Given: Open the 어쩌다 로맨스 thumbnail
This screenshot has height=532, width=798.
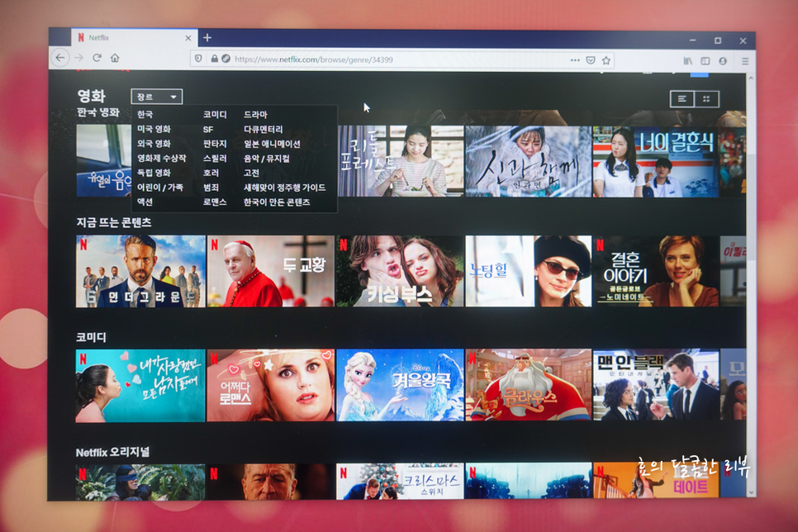Looking at the screenshot, I should point(271,386).
